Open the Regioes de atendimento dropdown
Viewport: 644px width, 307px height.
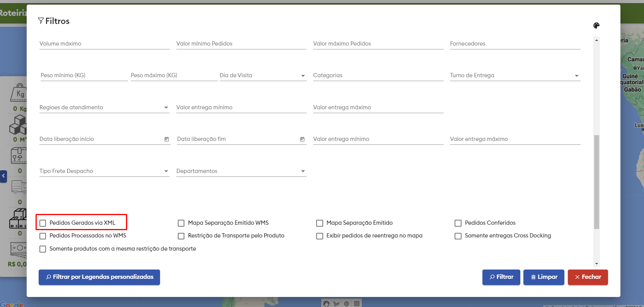166,107
